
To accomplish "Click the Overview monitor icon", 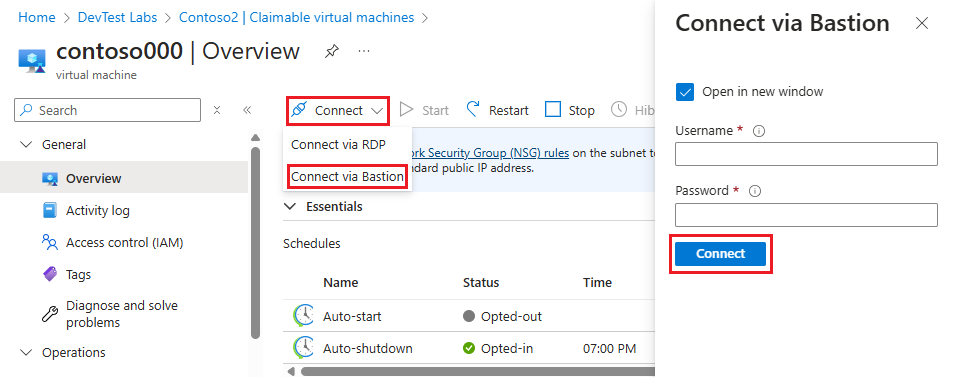I will point(50,179).
